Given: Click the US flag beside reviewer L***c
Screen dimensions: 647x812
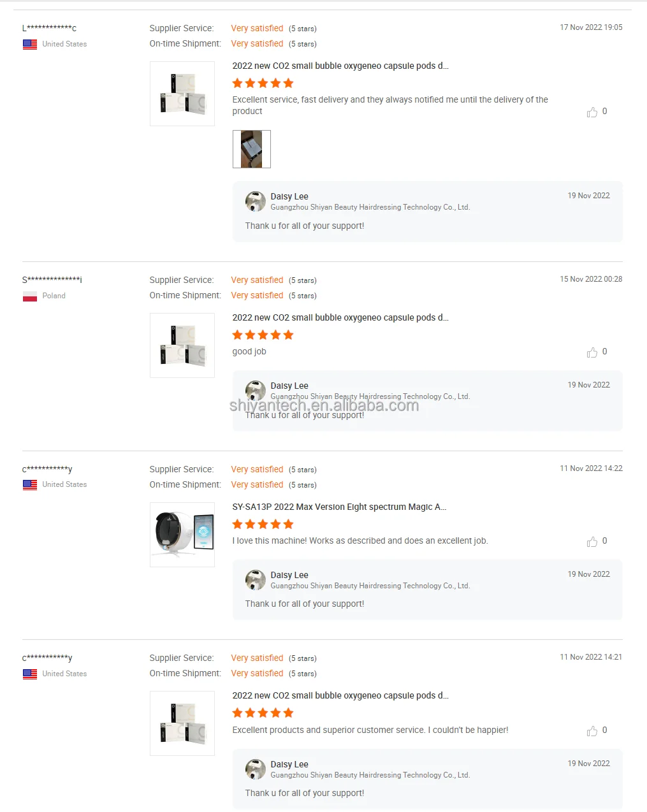Looking at the screenshot, I should click(30, 45).
